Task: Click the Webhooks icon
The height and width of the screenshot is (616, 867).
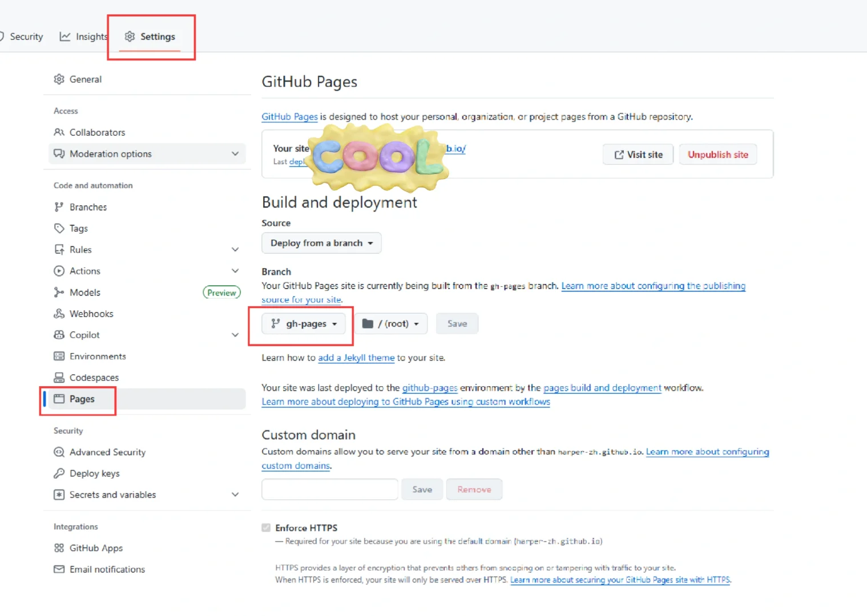Action: (59, 314)
